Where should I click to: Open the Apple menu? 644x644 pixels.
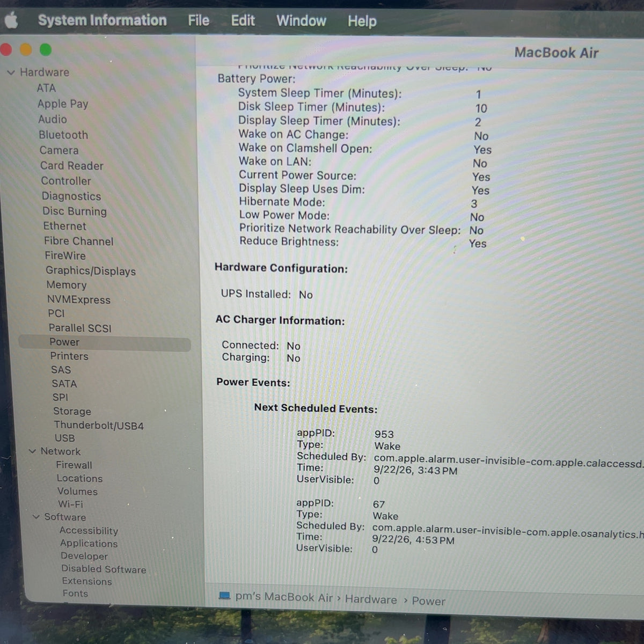tap(12, 20)
